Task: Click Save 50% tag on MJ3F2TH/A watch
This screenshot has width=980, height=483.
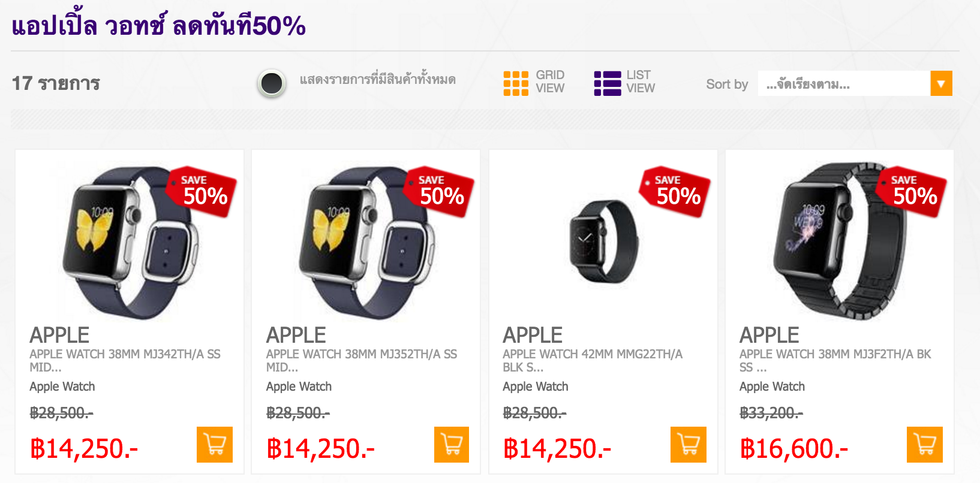Action: [x=912, y=192]
